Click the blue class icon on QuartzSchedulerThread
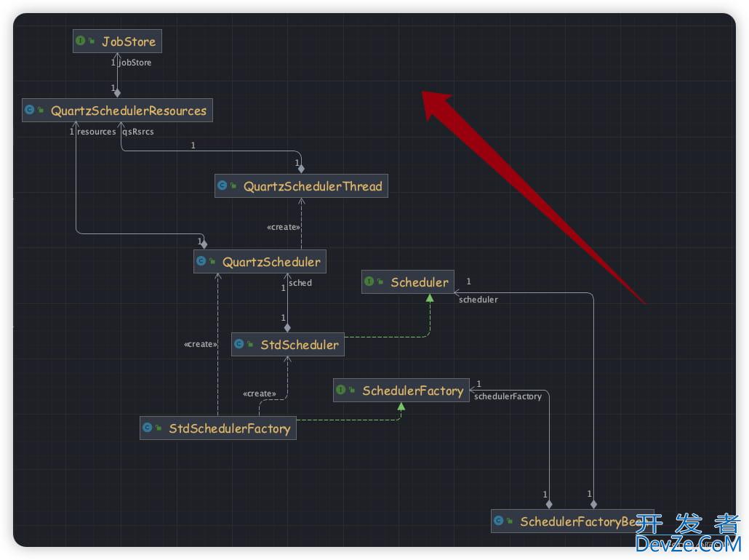The image size is (749, 560). [x=222, y=185]
